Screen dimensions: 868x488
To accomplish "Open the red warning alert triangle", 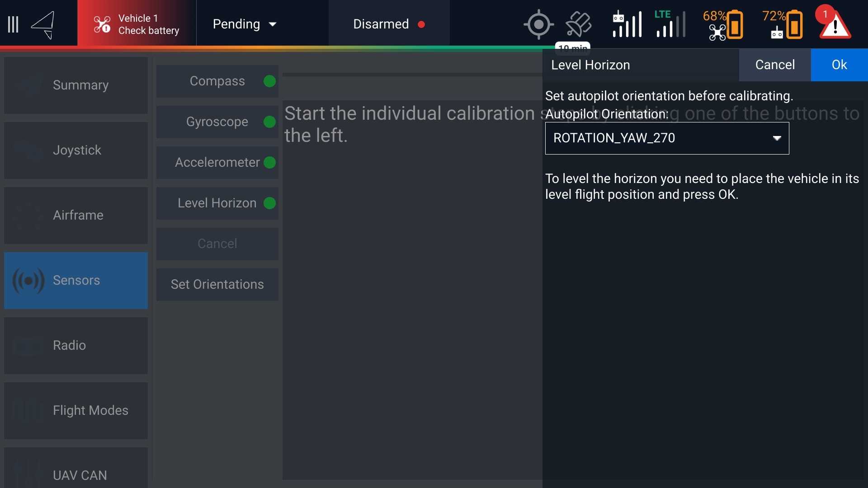I will click(835, 24).
